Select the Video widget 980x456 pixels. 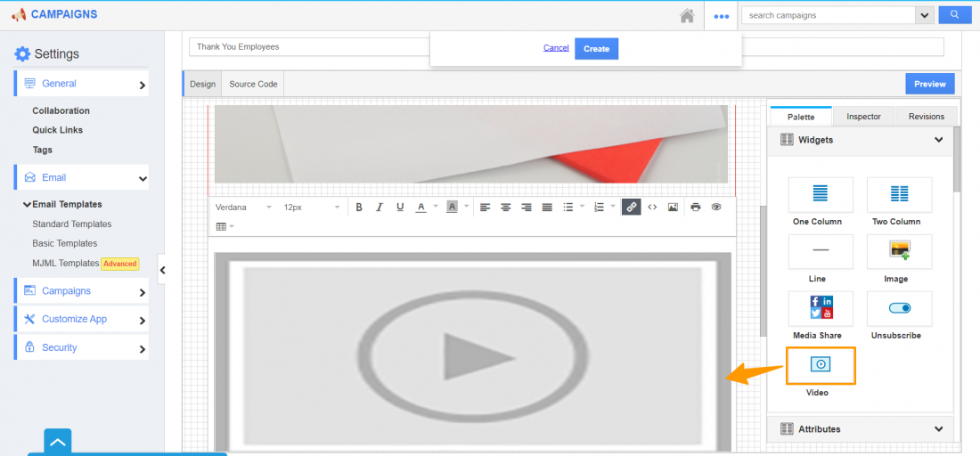click(x=821, y=365)
